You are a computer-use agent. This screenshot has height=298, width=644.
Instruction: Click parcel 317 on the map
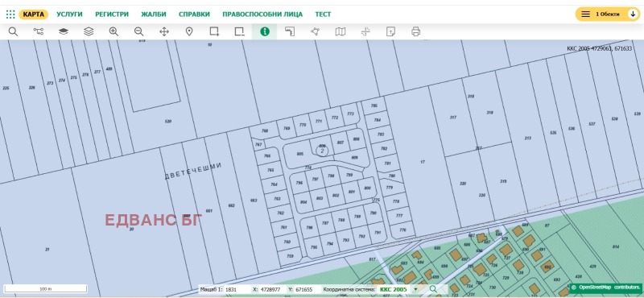453,118
